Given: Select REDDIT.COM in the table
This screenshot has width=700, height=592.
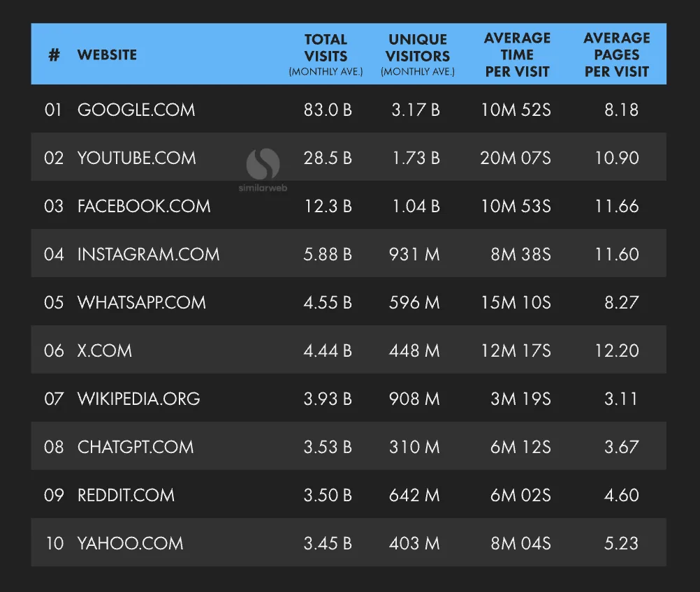Looking at the screenshot, I should (x=126, y=495).
